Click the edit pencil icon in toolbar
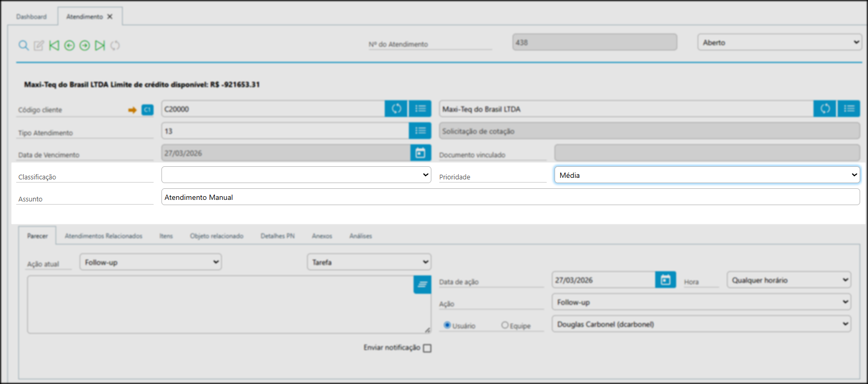 click(39, 46)
